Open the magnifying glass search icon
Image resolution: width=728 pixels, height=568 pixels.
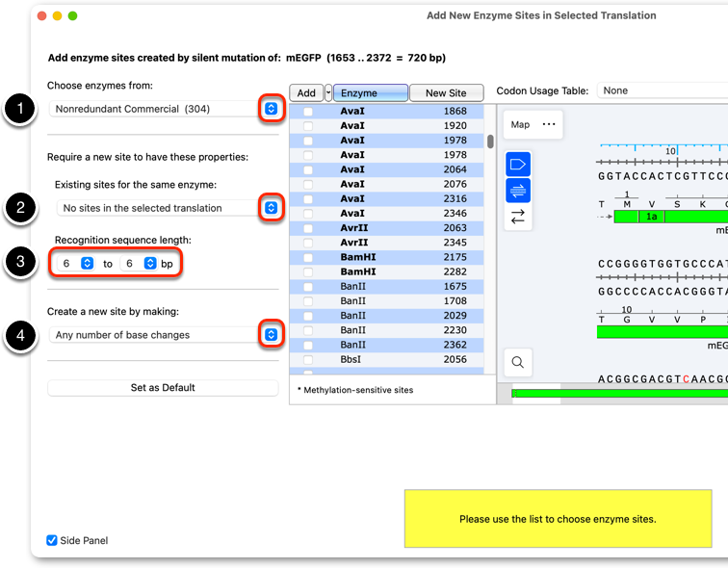[518, 362]
